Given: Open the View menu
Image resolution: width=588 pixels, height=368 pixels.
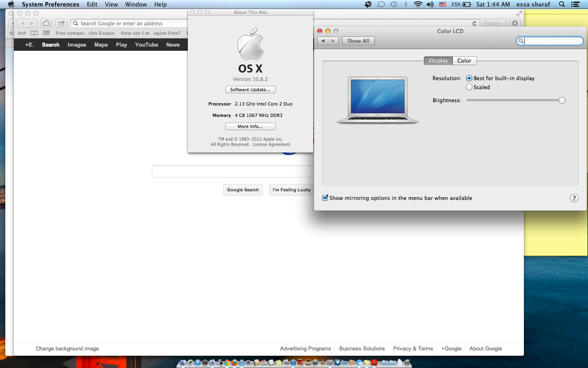Looking at the screenshot, I should [x=111, y=4].
